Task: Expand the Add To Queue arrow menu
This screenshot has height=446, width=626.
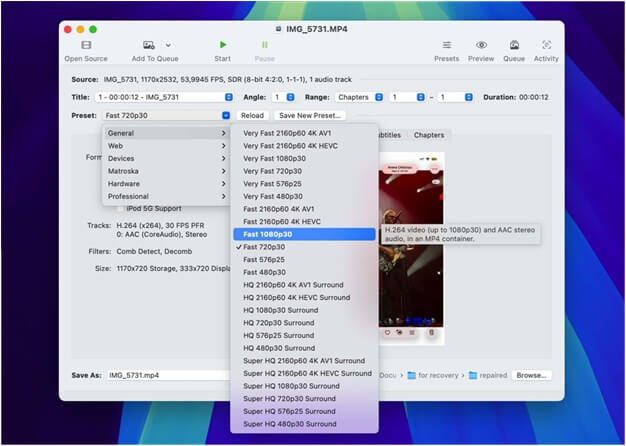Action: 167,45
